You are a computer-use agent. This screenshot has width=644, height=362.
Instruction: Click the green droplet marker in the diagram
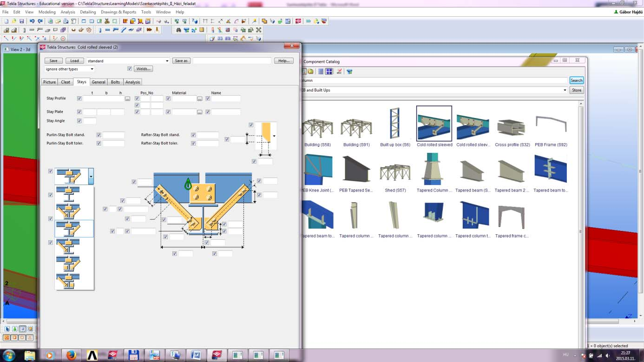[188, 184]
